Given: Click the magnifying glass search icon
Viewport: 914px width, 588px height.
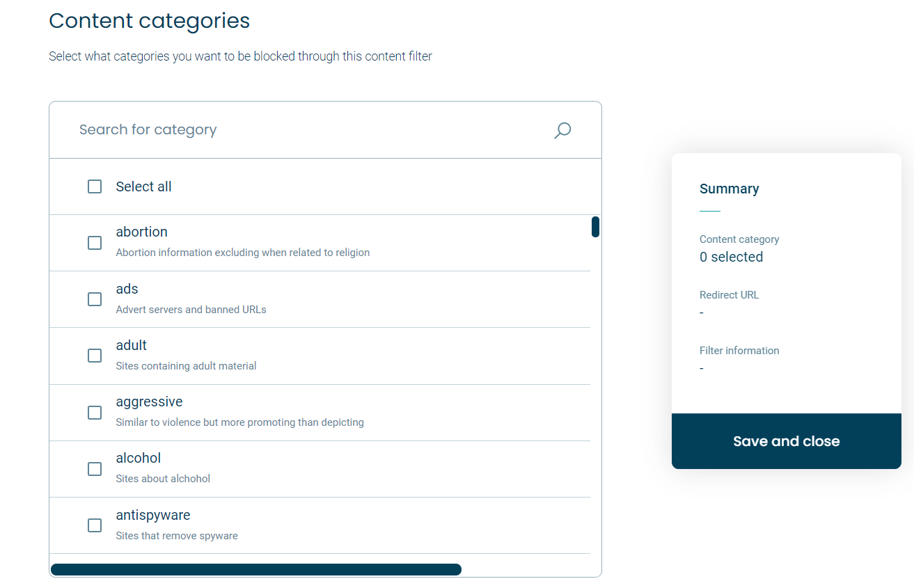Looking at the screenshot, I should coord(562,130).
